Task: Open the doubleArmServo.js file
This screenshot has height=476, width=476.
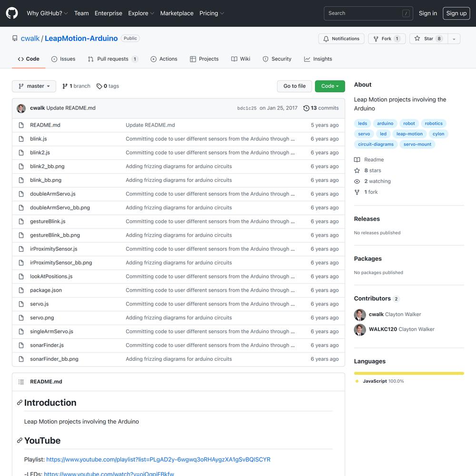Action: point(53,194)
